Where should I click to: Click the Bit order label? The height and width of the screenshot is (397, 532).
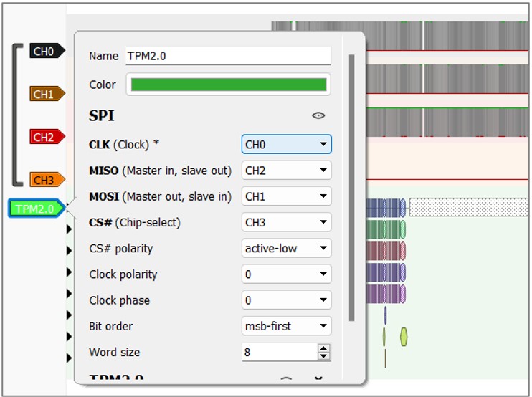point(110,326)
